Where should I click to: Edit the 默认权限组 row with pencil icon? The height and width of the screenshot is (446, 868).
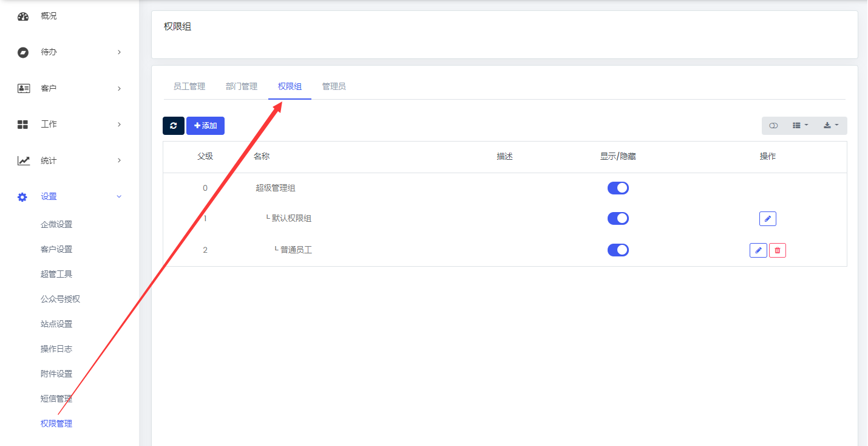768,219
